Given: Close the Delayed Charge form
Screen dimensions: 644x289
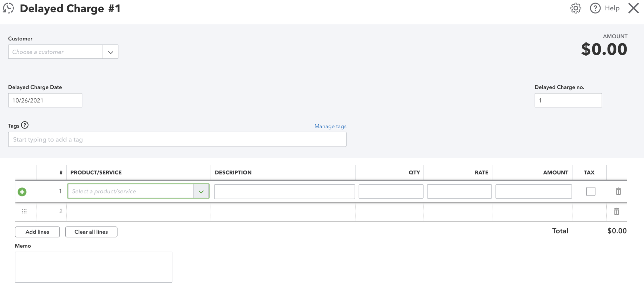Looking at the screenshot, I should (634, 8).
